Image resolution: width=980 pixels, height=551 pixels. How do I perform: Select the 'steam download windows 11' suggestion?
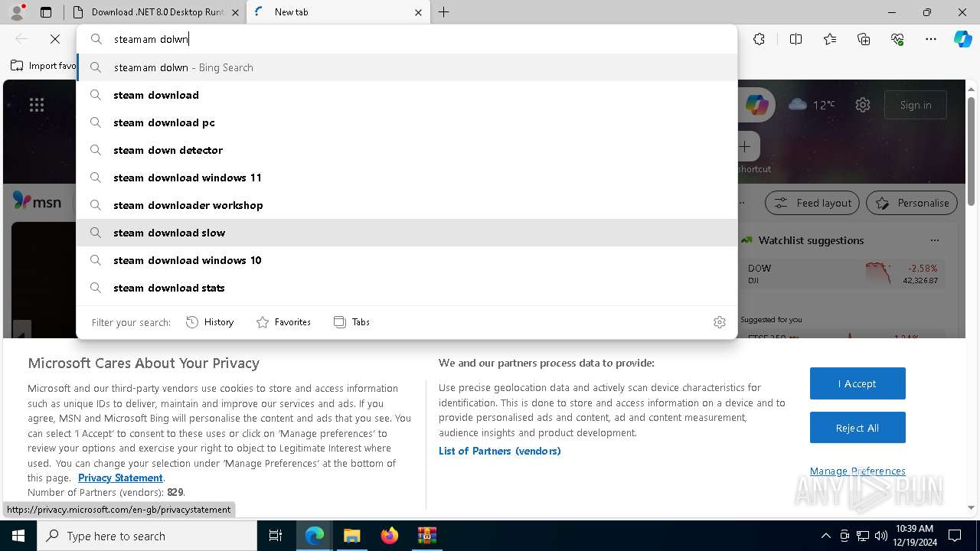pyautogui.click(x=407, y=178)
